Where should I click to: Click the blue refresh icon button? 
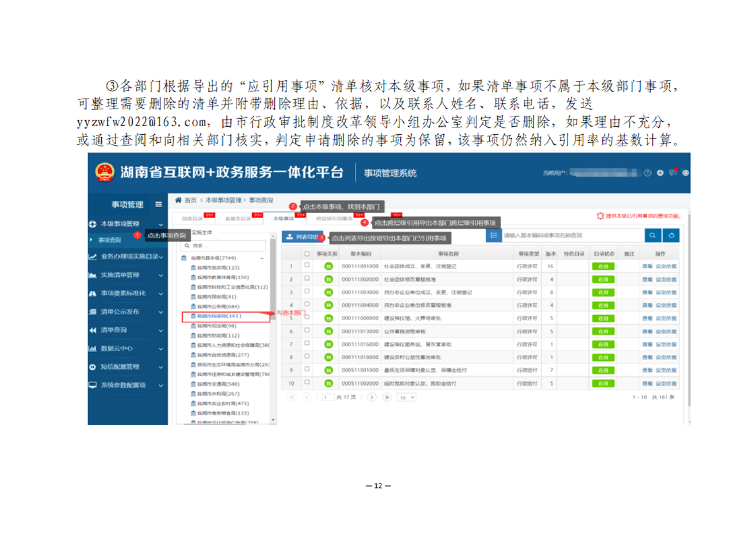click(x=670, y=235)
